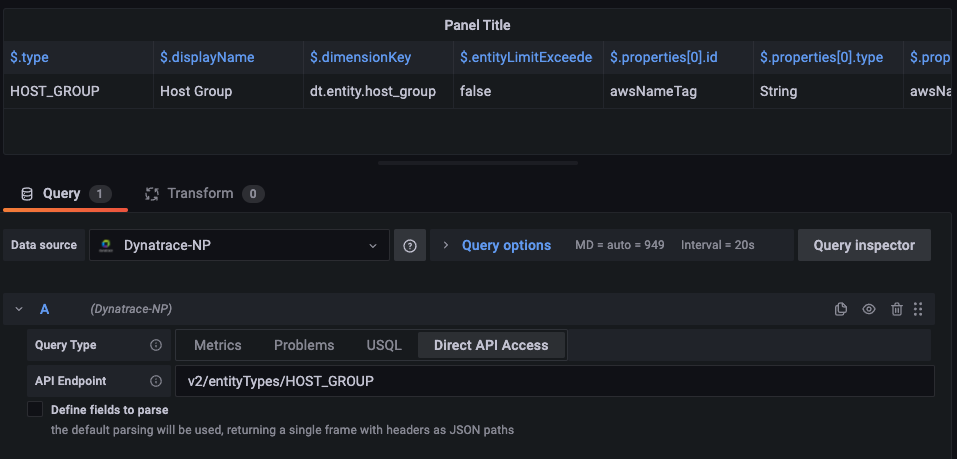957x459 pixels.
Task: Select the Metrics query type
Action: (217, 345)
